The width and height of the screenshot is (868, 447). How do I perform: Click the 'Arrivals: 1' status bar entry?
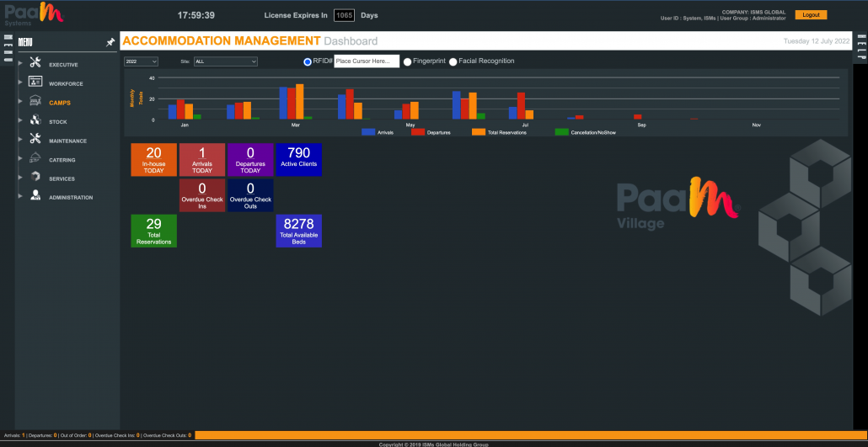(14, 435)
